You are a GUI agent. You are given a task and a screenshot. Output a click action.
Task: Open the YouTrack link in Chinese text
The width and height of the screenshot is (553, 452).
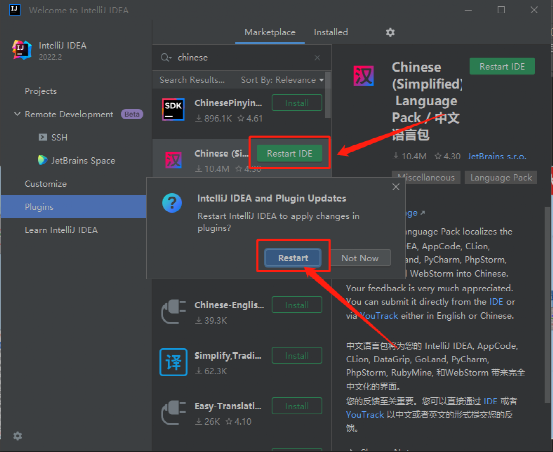click(365, 415)
